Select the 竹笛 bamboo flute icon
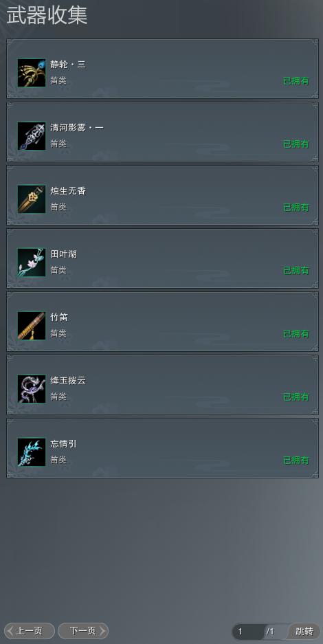 click(32, 326)
